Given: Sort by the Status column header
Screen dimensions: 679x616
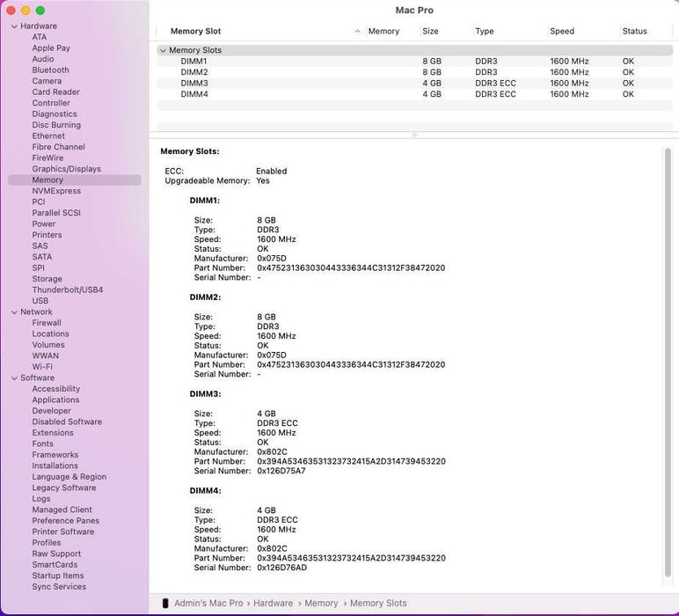Looking at the screenshot, I should 634,31.
